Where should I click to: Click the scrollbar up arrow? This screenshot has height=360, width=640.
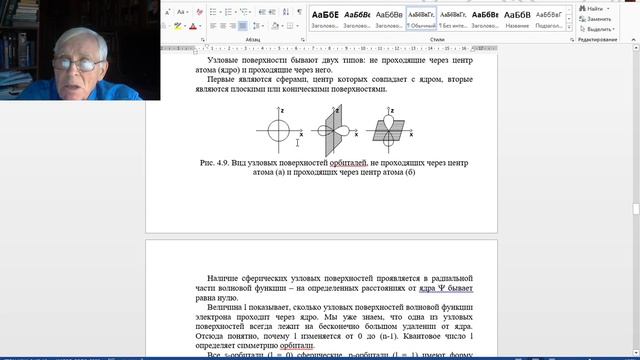tap(636, 48)
